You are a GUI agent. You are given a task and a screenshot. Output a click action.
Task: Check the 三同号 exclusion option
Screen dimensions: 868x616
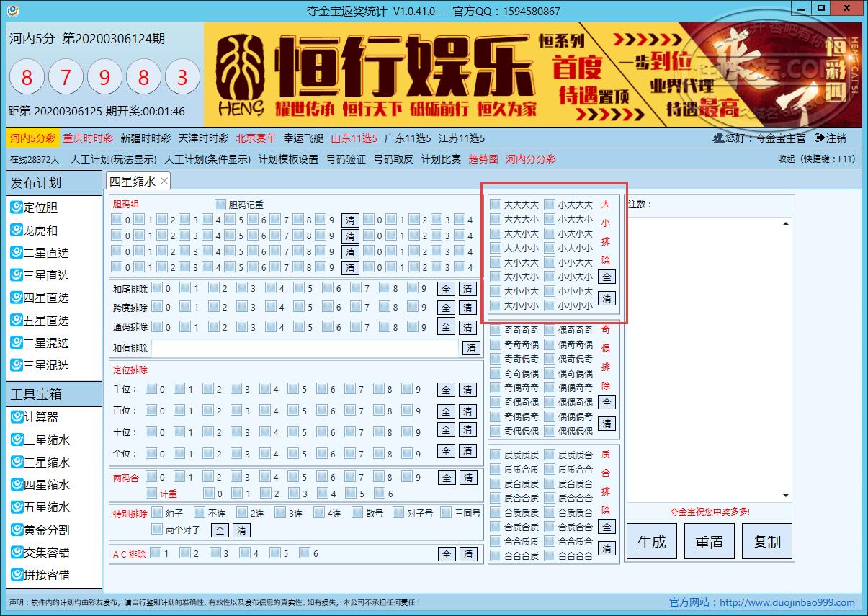446,514
